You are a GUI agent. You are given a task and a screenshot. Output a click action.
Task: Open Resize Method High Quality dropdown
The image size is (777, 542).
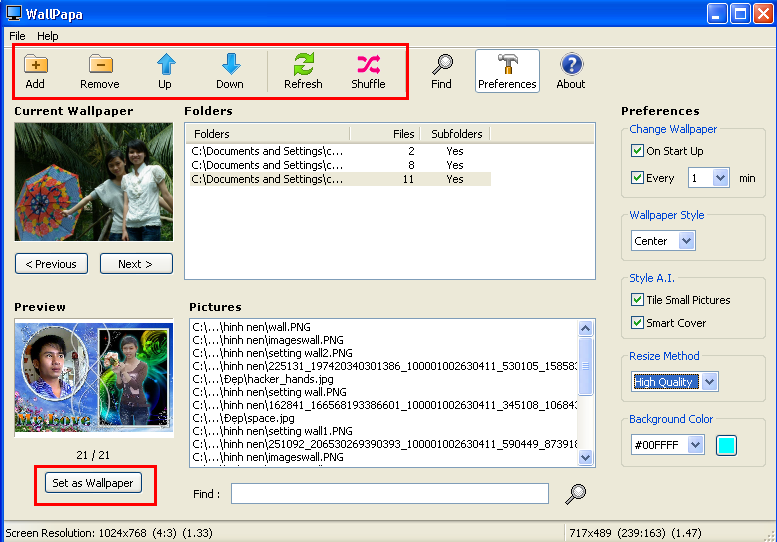click(x=710, y=382)
